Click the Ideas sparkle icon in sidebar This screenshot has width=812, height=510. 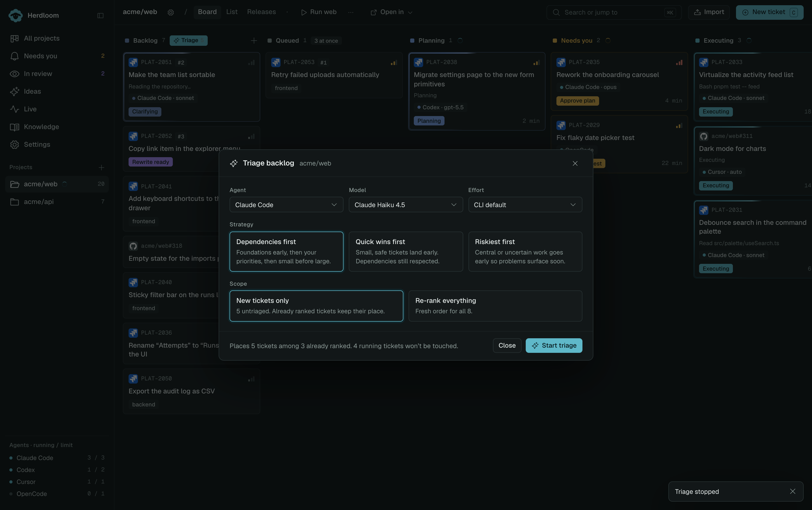coord(15,91)
